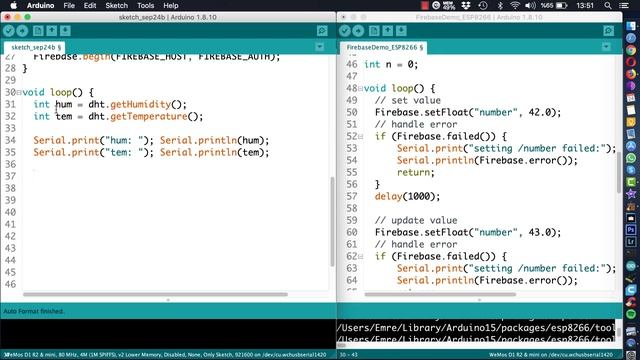640x360 pixels.
Task: Open the Edit menu
Action: [90, 5]
